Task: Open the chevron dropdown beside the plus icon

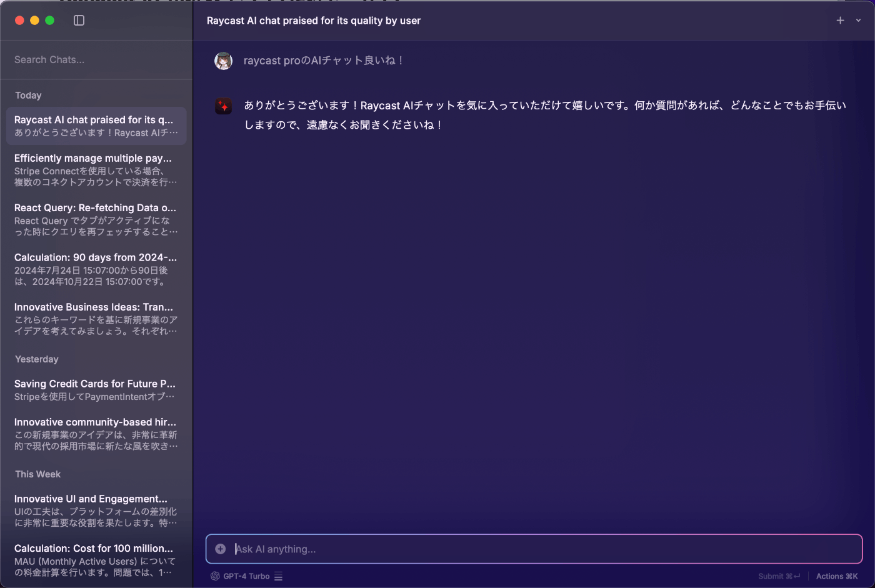Action: coord(858,21)
